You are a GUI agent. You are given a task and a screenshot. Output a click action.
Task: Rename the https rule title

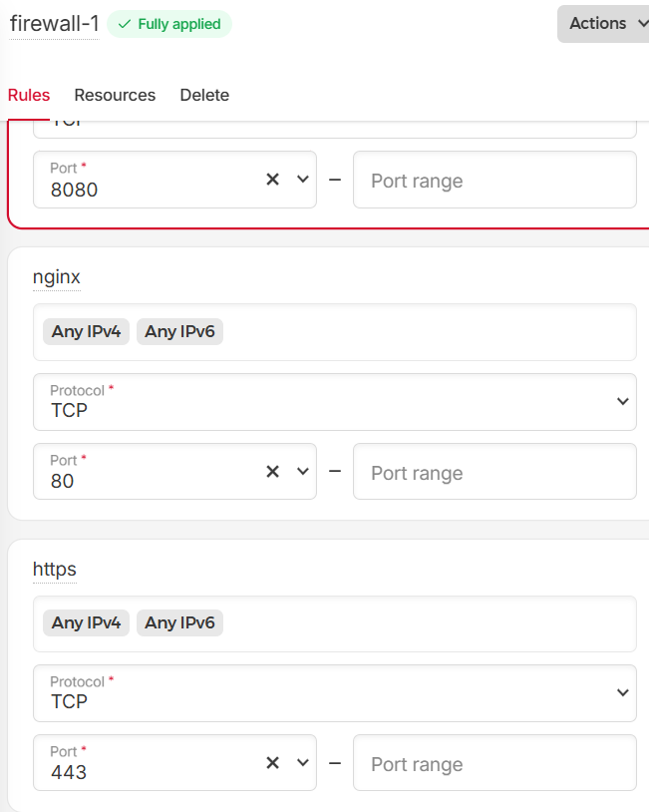tap(55, 570)
